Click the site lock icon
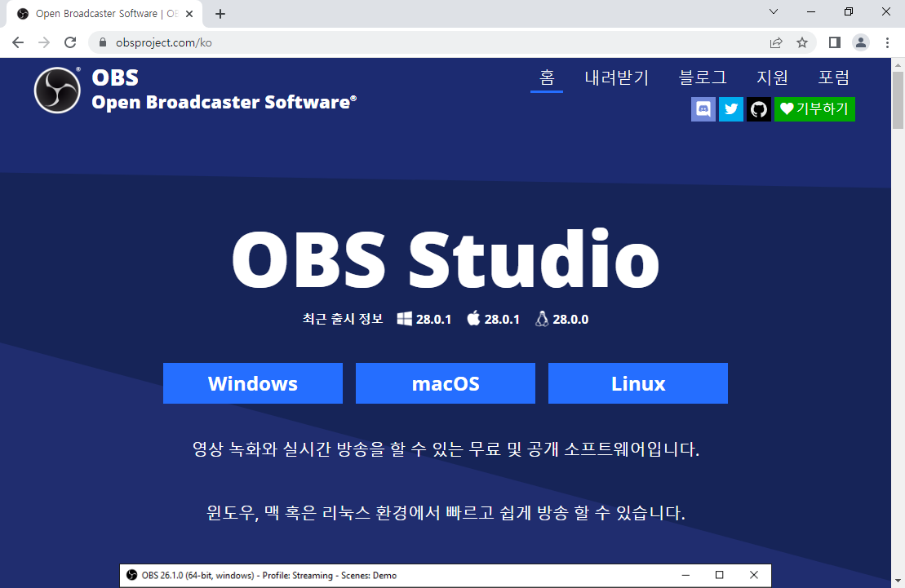 (x=103, y=42)
